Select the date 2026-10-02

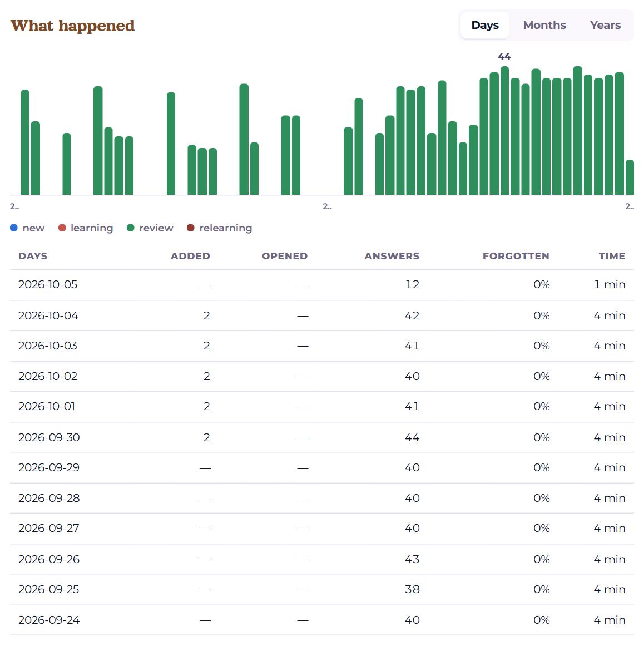[48, 376]
